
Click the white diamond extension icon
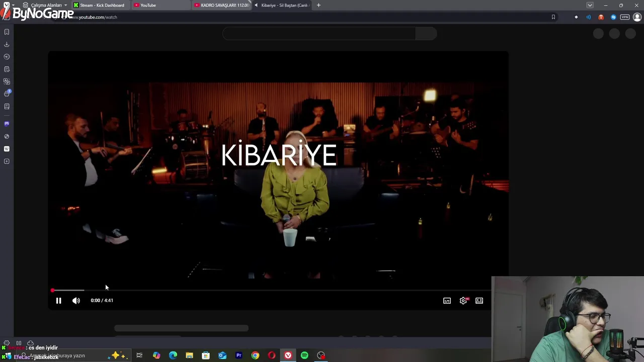click(x=576, y=17)
